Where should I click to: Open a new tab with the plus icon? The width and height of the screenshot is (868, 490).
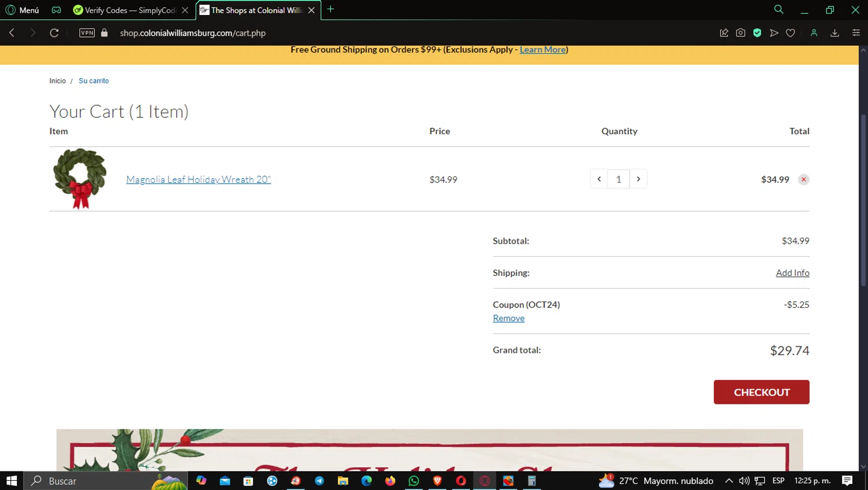point(330,9)
